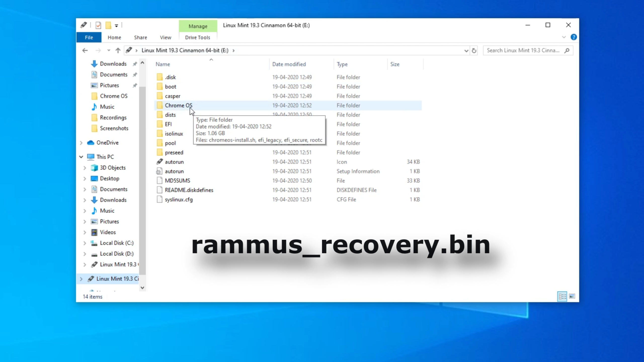
Task: Click the navigation pane scrollbar down arrow
Action: click(142, 288)
